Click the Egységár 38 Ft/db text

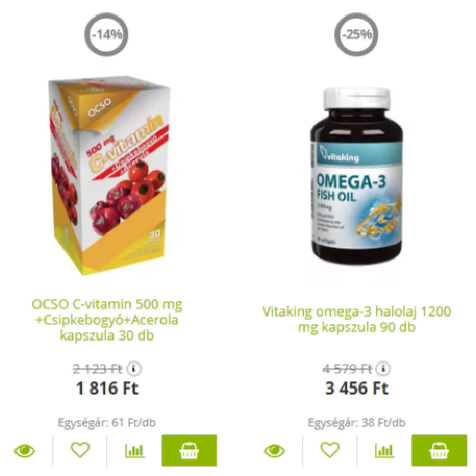pos(357,422)
